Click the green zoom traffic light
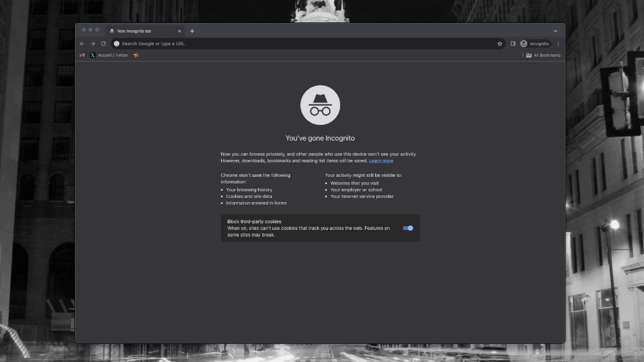Image resolution: width=644 pixels, height=362 pixels. coord(96,28)
